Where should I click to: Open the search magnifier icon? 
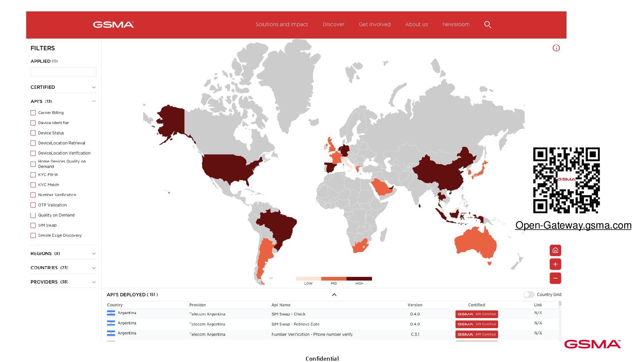(x=488, y=24)
